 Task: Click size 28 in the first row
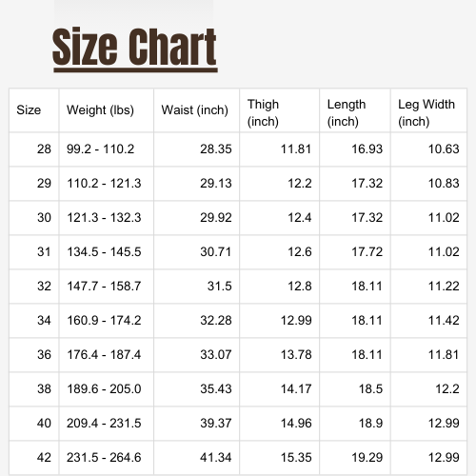click(44, 149)
